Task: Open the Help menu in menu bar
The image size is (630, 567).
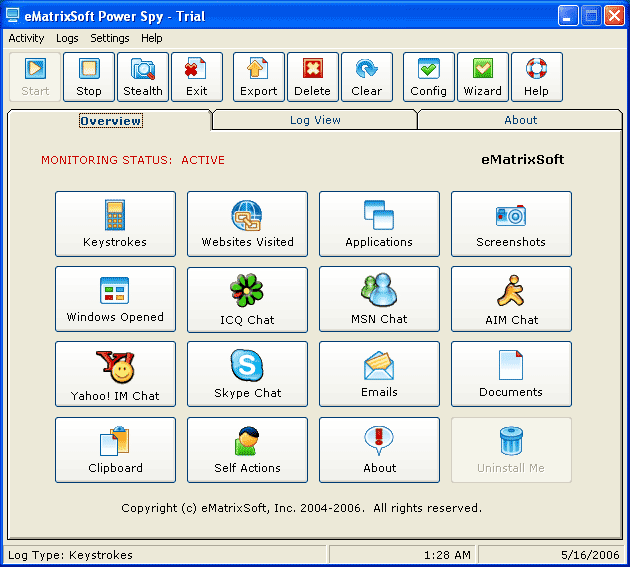Action: (151, 38)
